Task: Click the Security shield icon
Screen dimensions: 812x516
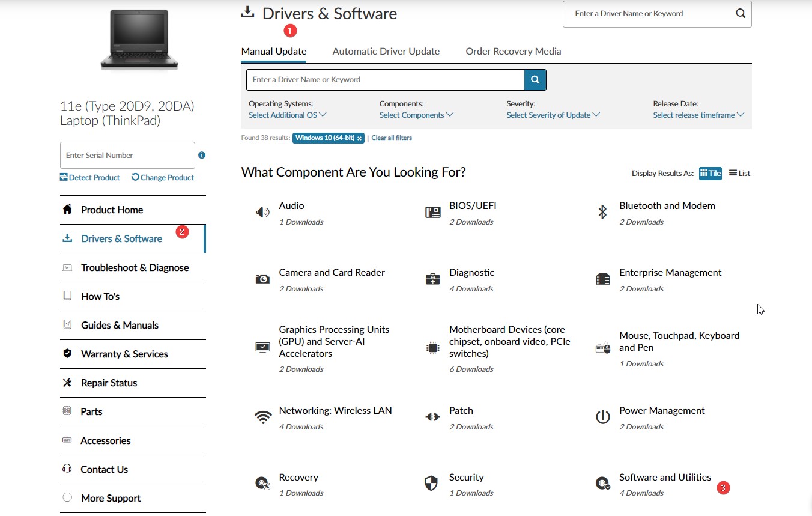Action: [431, 483]
